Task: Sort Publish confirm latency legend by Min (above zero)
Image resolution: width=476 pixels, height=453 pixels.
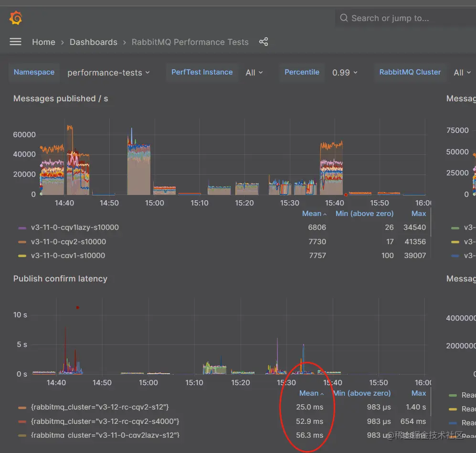Action: tap(362, 393)
